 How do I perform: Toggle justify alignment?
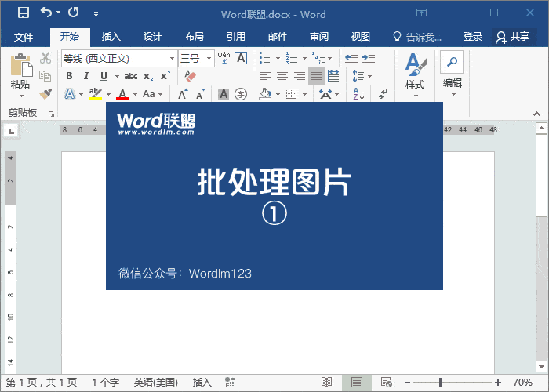coord(317,76)
